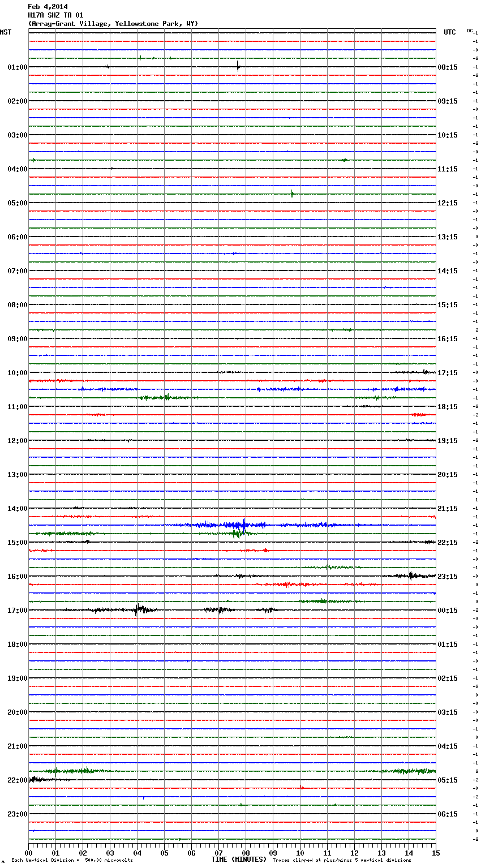Click the 19:15 UTC row label

(x=448, y=441)
